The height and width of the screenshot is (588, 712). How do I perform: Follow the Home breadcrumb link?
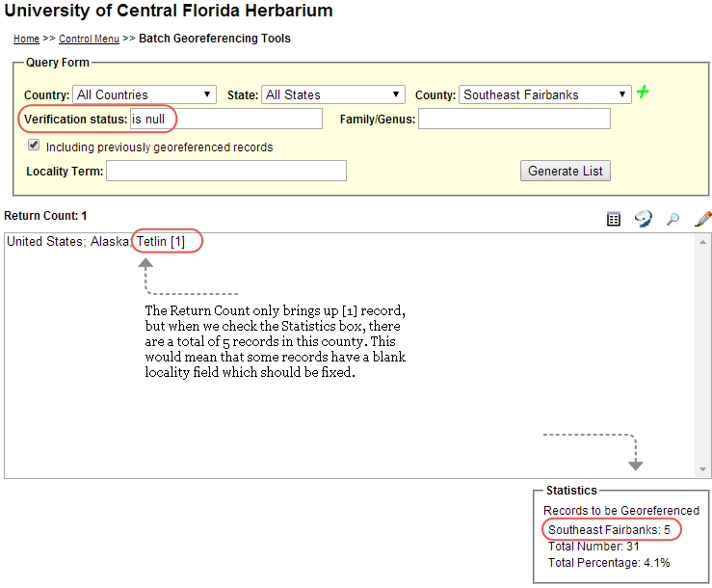coord(26,39)
